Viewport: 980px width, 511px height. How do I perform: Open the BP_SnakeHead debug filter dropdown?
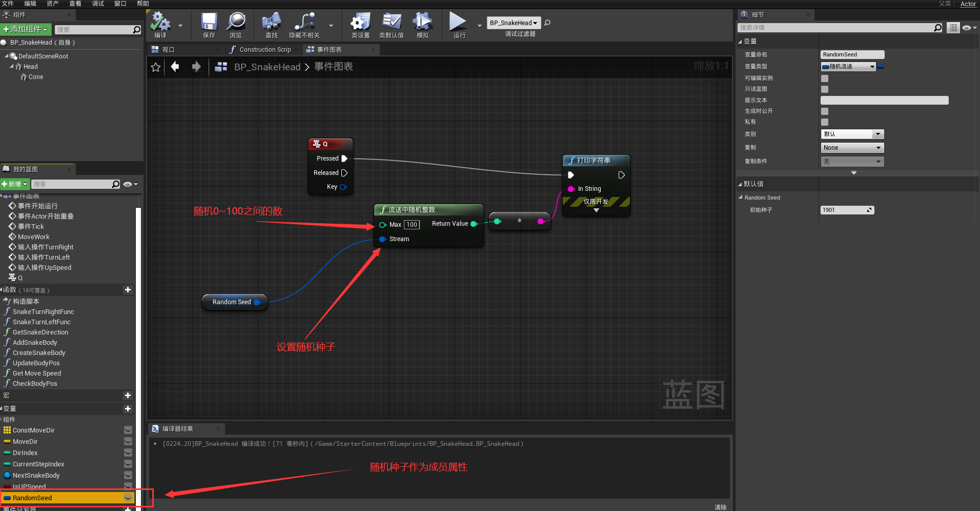(513, 23)
